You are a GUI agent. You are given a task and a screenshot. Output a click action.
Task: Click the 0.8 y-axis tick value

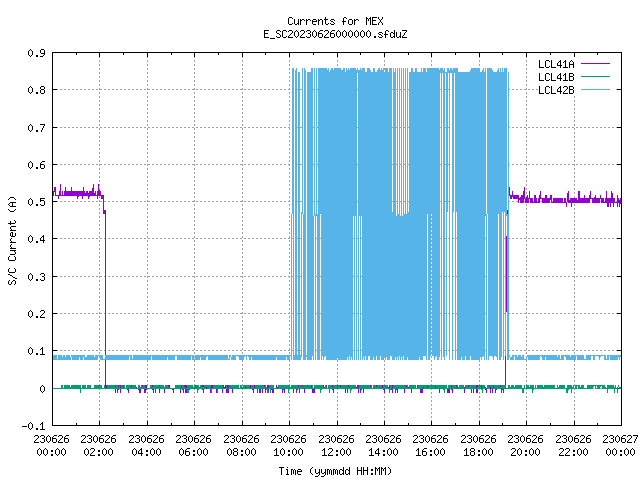[36, 90]
